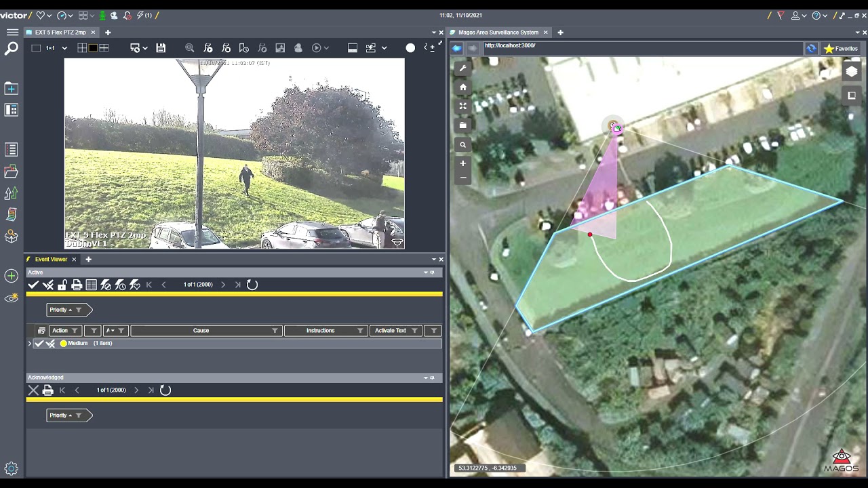Screen dimensions: 868x488
Task: Open the Instructions column filter
Action: pos(360,331)
